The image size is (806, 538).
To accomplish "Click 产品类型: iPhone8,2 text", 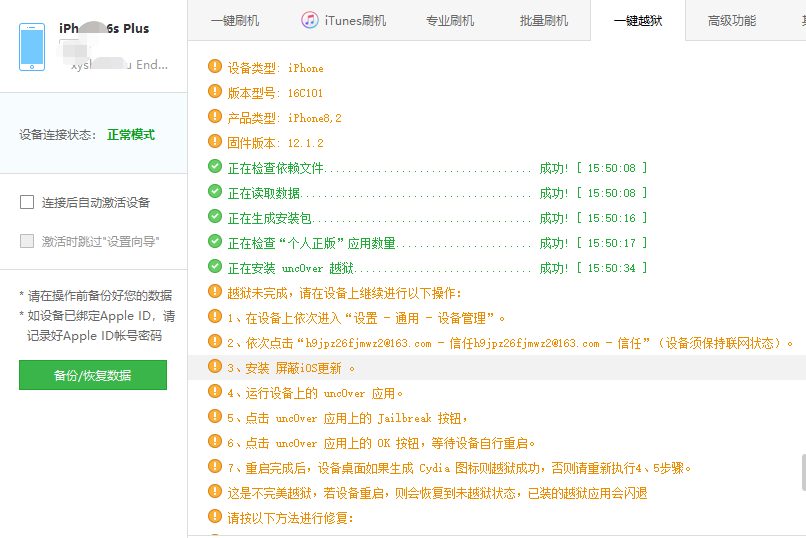I will [x=284, y=118].
